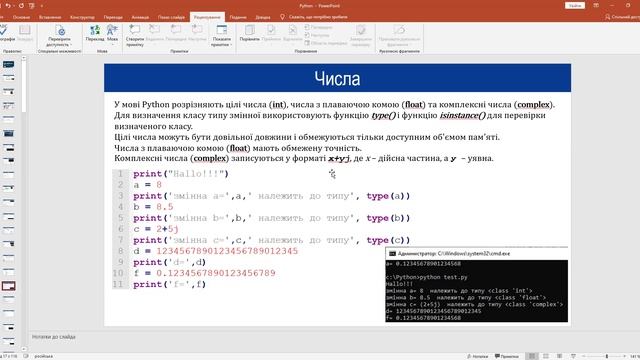This screenshot has height=360, width=640.
Task: Start slideshow from beginning via quick access icon
Action: tap(32, 6)
